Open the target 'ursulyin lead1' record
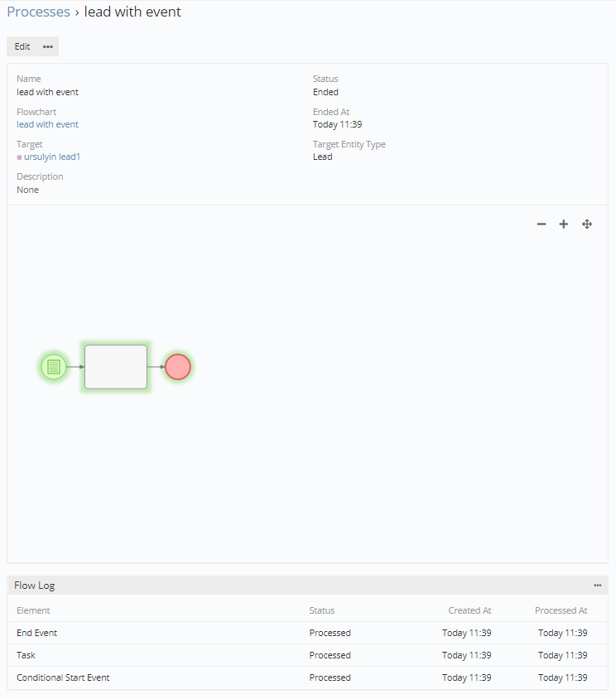The width and height of the screenshot is (616, 699). coord(52,157)
